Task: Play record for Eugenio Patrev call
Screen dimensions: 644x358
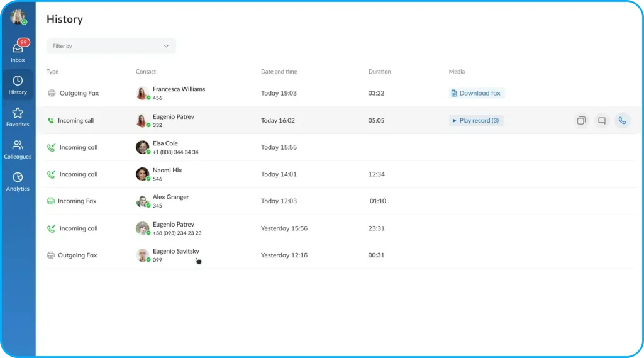Action: (476, 121)
